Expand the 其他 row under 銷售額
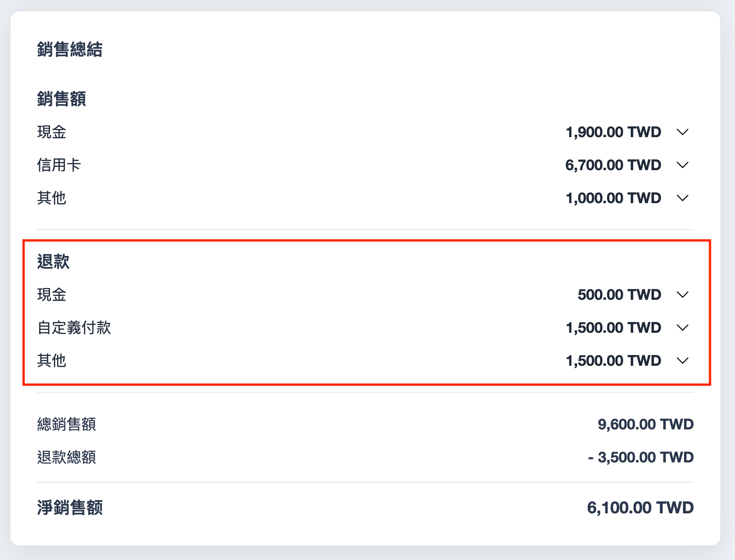Image resolution: width=735 pixels, height=560 pixels. point(683,198)
